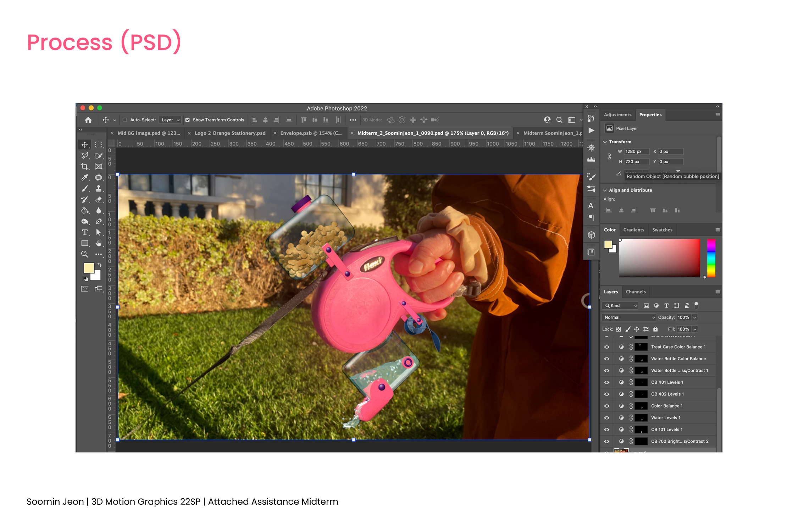Collapse the Transform section
The height and width of the screenshot is (532, 798).
coord(605,142)
